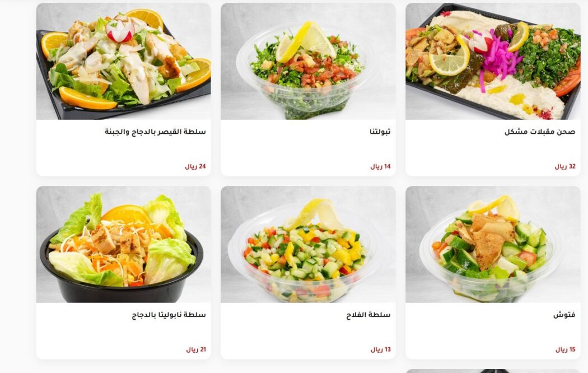
Task: Open the Napolita chicken salad photo
Action: click(123, 244)
